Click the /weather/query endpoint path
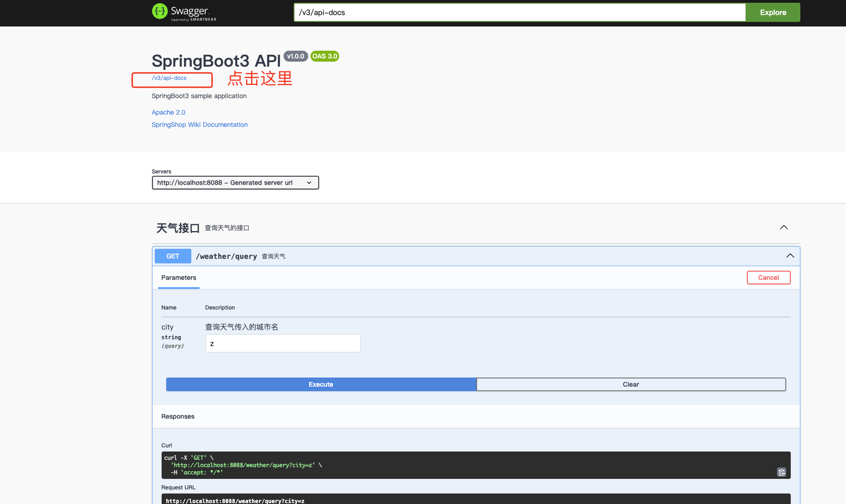Viewport: 846px width, 504px height. (226, 257)
